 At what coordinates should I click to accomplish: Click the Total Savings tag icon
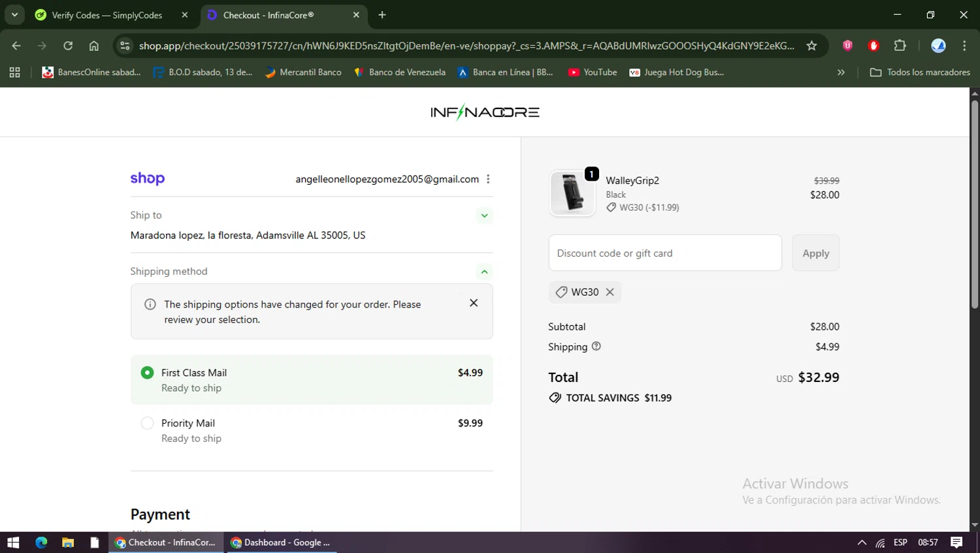[x=555, y=398]
